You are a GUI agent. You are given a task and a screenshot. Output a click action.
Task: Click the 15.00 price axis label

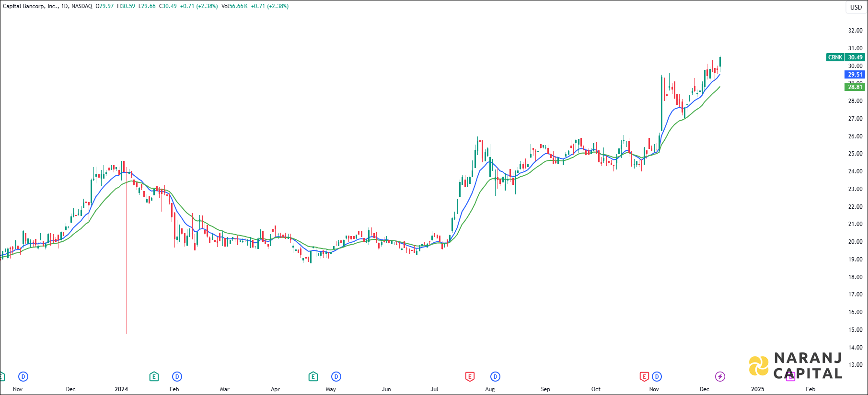[x=855, y=330]
